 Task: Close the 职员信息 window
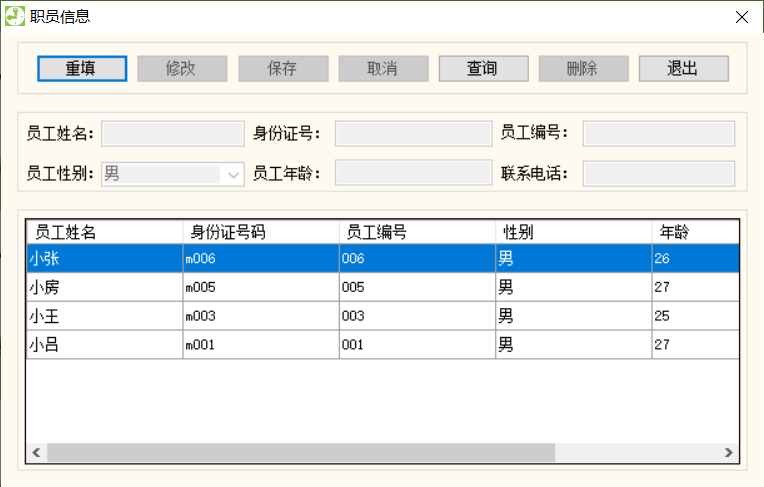(x=742, y=17)
